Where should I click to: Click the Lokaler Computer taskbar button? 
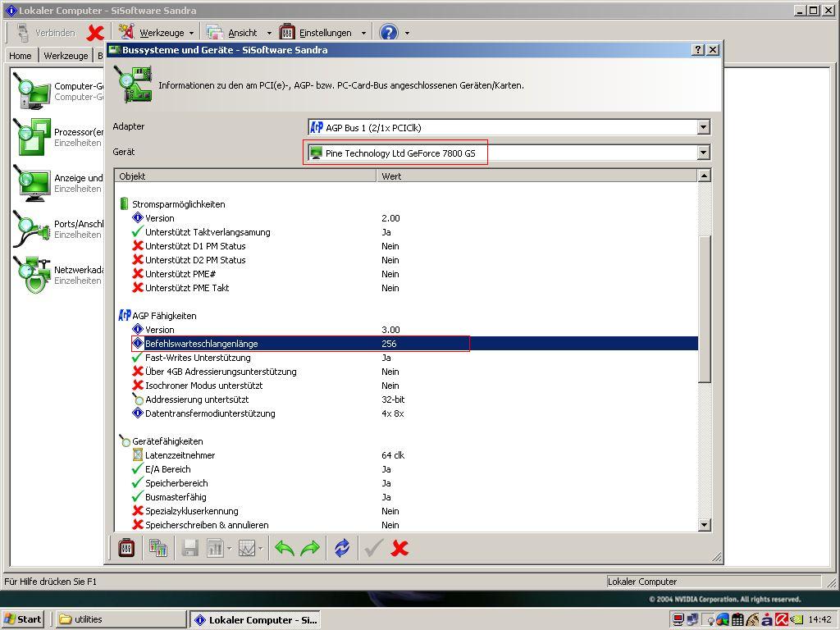point(255,620)
